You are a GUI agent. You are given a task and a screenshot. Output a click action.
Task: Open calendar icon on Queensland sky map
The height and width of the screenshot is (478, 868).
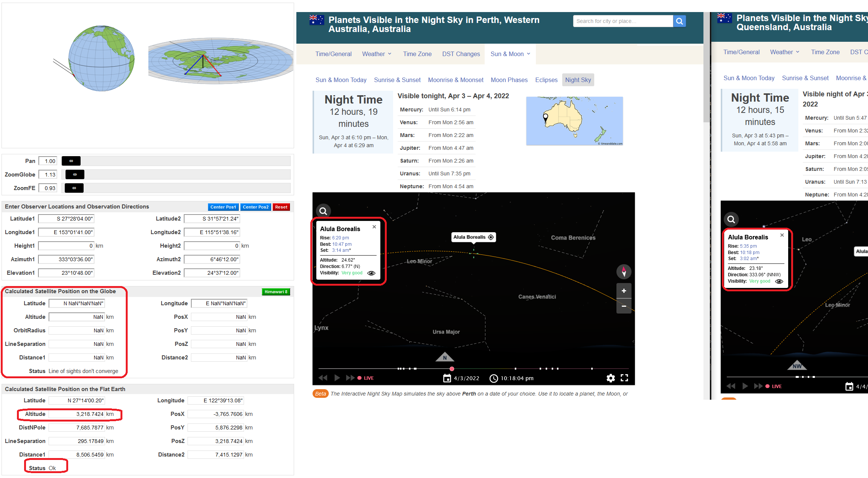[849, 387]
